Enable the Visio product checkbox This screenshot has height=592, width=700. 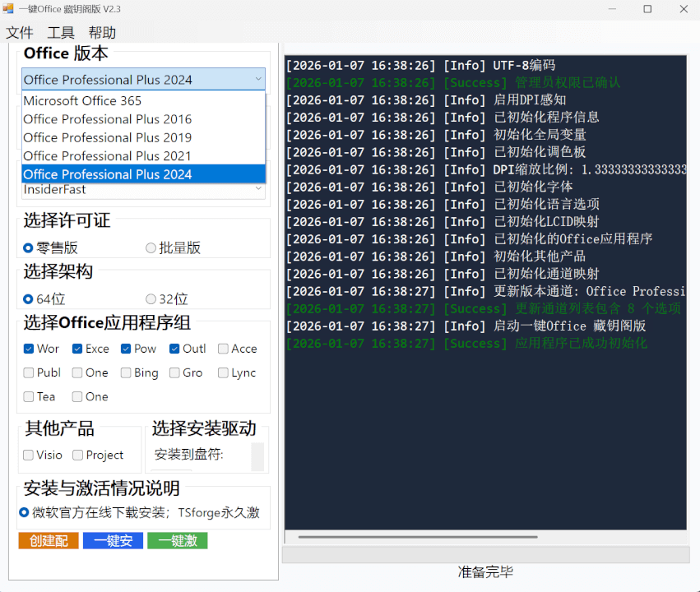tap(30, 455)
